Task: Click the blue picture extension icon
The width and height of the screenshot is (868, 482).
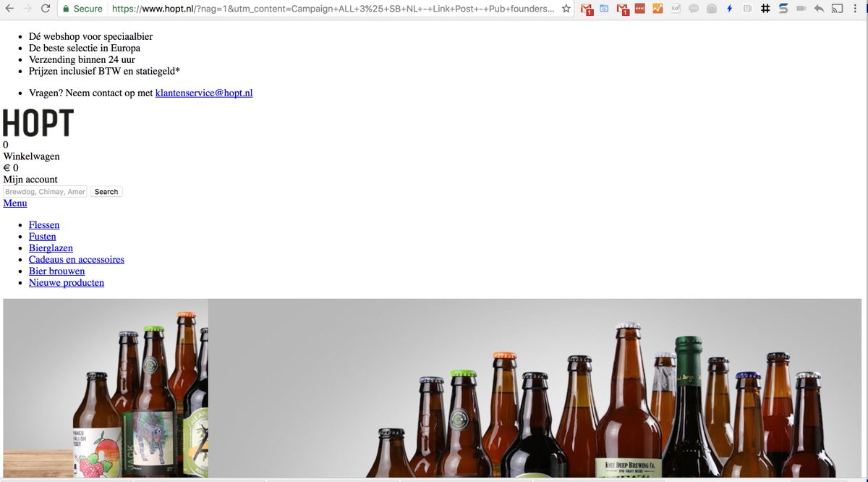Action: 604,9
